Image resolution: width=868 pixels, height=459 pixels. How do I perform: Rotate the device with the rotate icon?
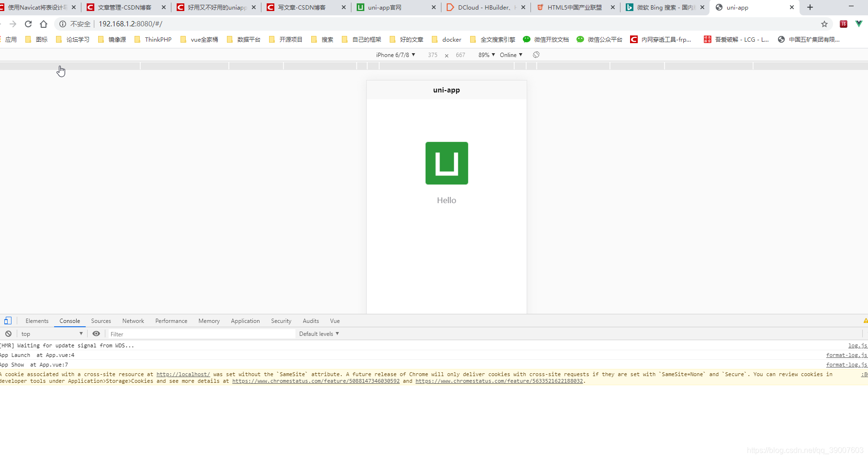pos(536,55)
